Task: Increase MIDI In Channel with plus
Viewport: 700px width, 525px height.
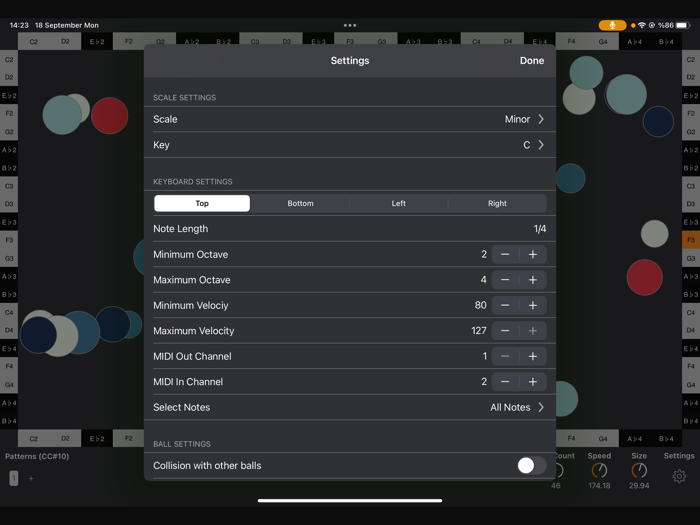Action: point(533,382)
